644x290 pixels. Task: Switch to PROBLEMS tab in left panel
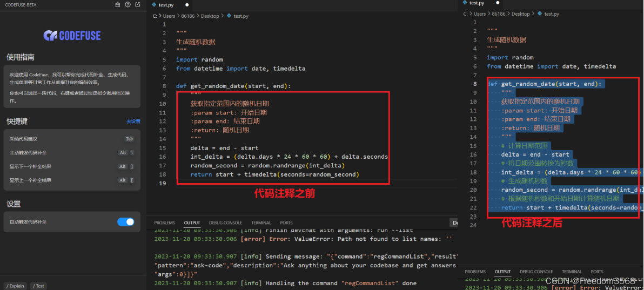164,222
